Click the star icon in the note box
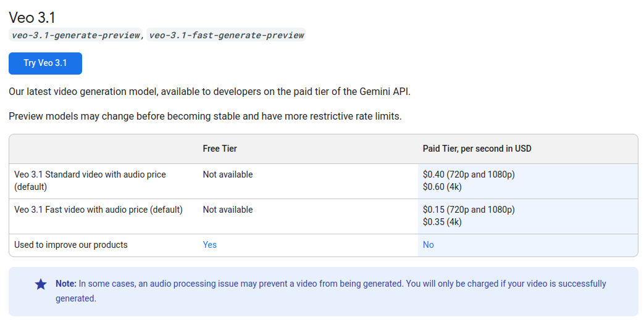The width and height of the screenshot is (644, 320). (41, 284)
